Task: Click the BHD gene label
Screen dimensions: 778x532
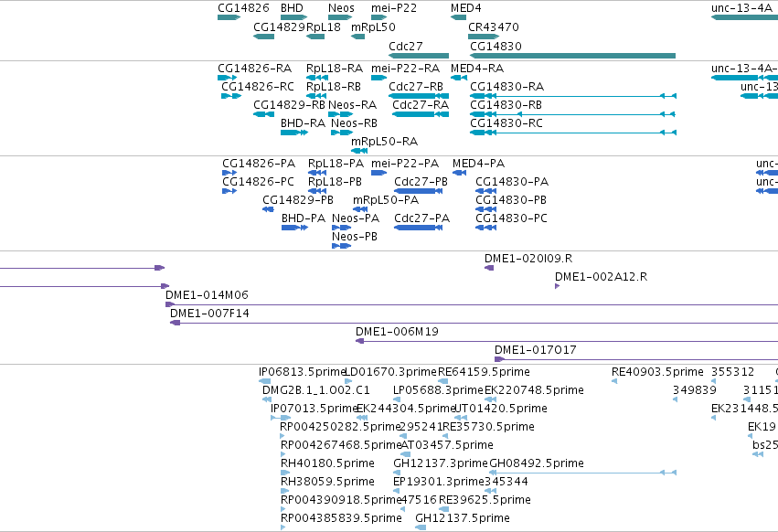Action: pos(292,8)
